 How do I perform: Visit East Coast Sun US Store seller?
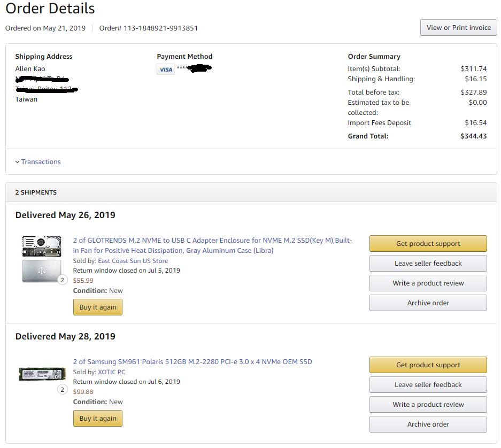coord(133,261)
